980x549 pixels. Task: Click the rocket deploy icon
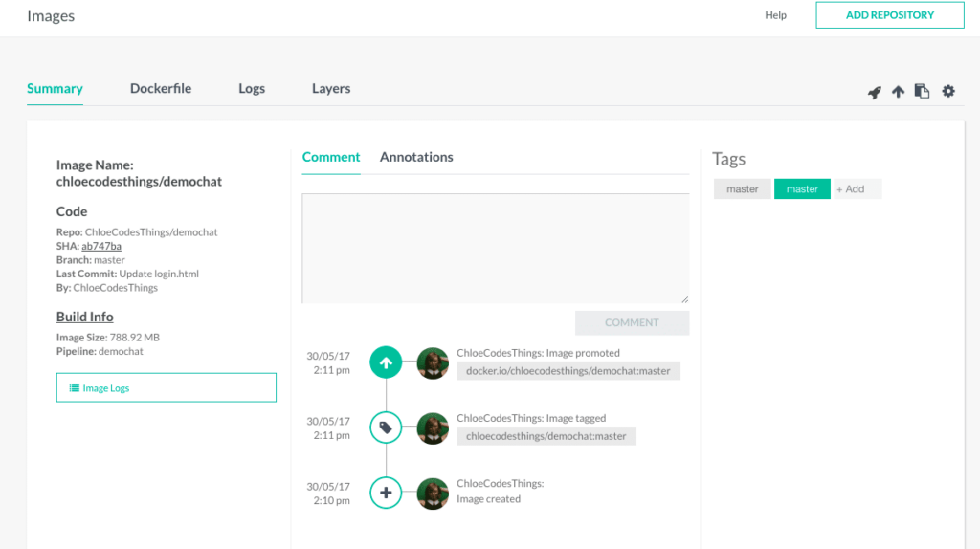coord(875,92)
